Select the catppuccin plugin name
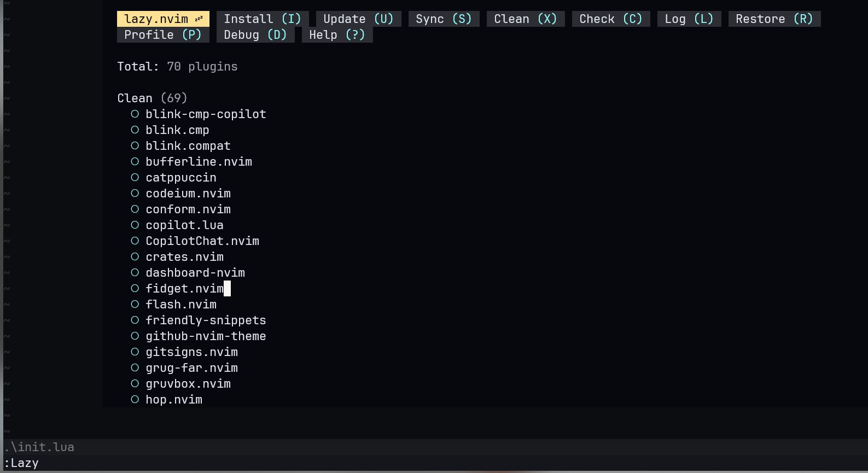The height and width of the screenshot is (473, 868). click(181, 178)
